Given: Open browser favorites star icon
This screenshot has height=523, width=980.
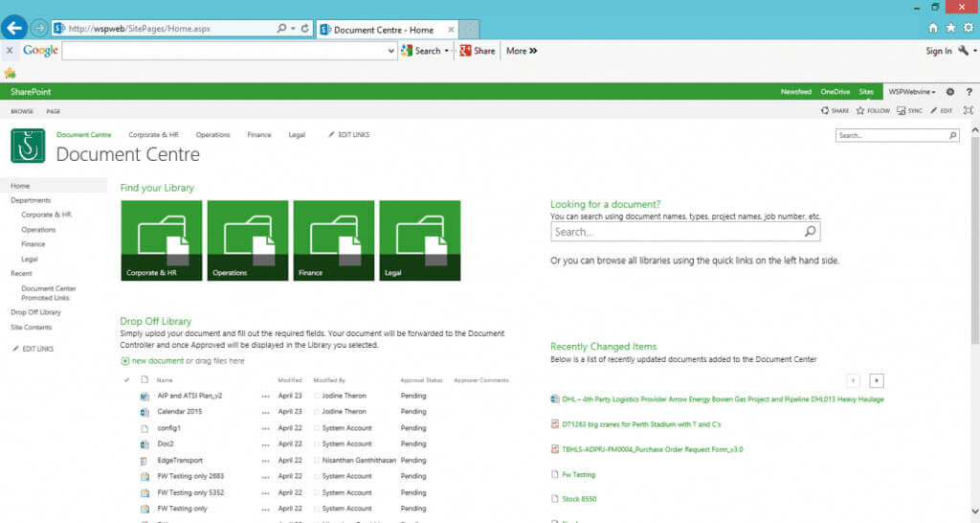Looking at the screenshot, I should click(950, 28).
